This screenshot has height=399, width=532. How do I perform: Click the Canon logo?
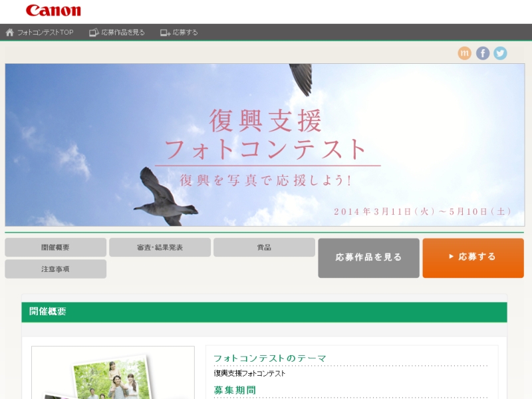[53, 11]
